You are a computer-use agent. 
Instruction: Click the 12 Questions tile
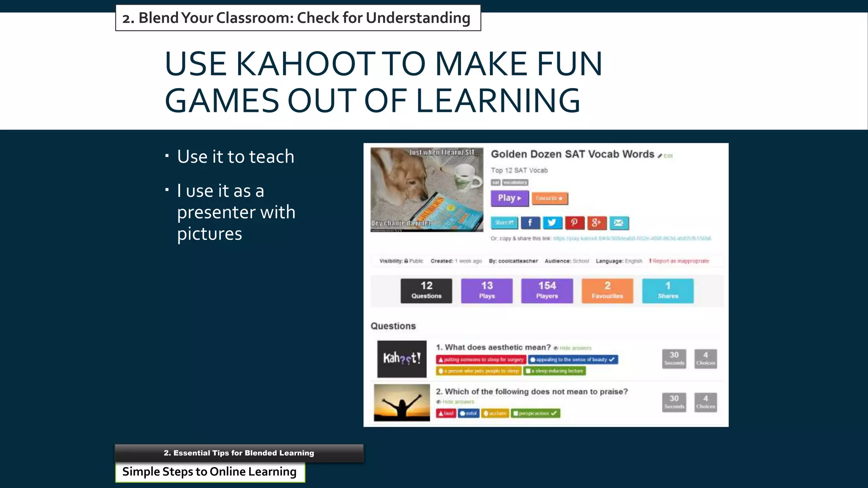click(426, 291)
